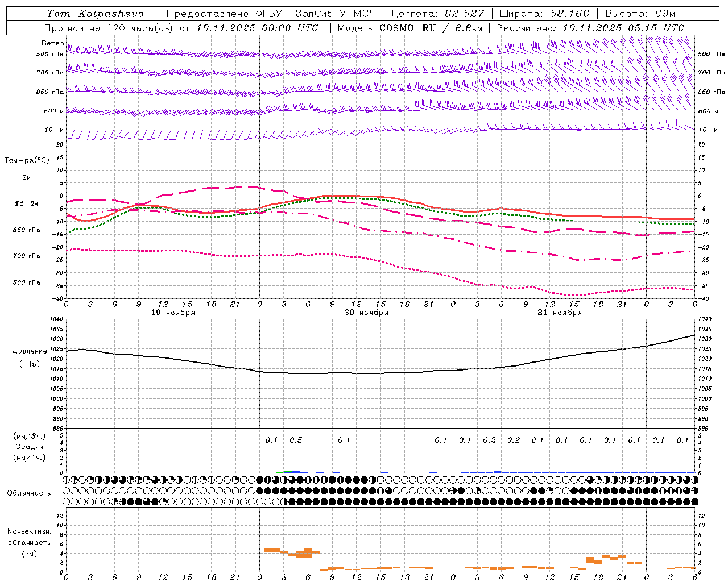Viewport: 728px width, 582px height.
Task: Select the Высота: 69м elevation text
Action: pyautogui.click(x=640, y=14)
